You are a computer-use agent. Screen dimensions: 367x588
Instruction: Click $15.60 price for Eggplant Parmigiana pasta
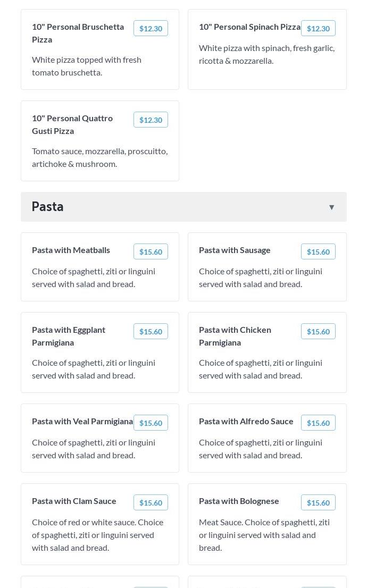(151, 332)
